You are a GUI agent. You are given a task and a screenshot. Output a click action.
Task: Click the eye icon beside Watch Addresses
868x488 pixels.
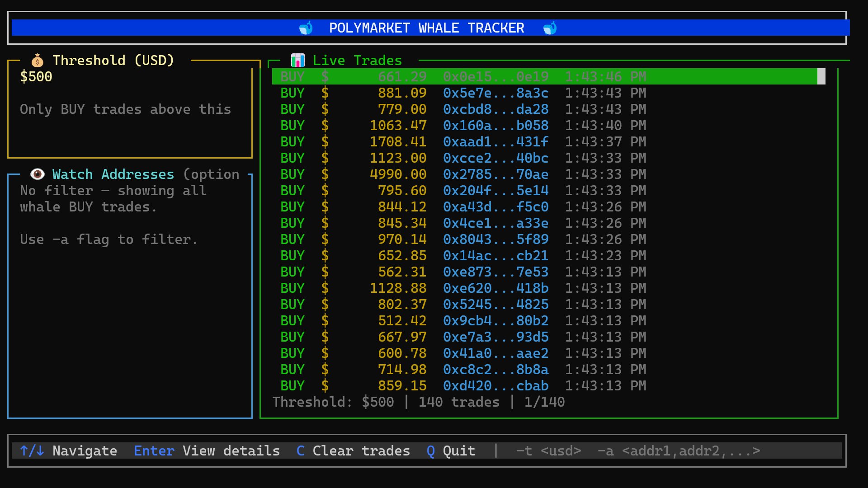tap(38, 174)
